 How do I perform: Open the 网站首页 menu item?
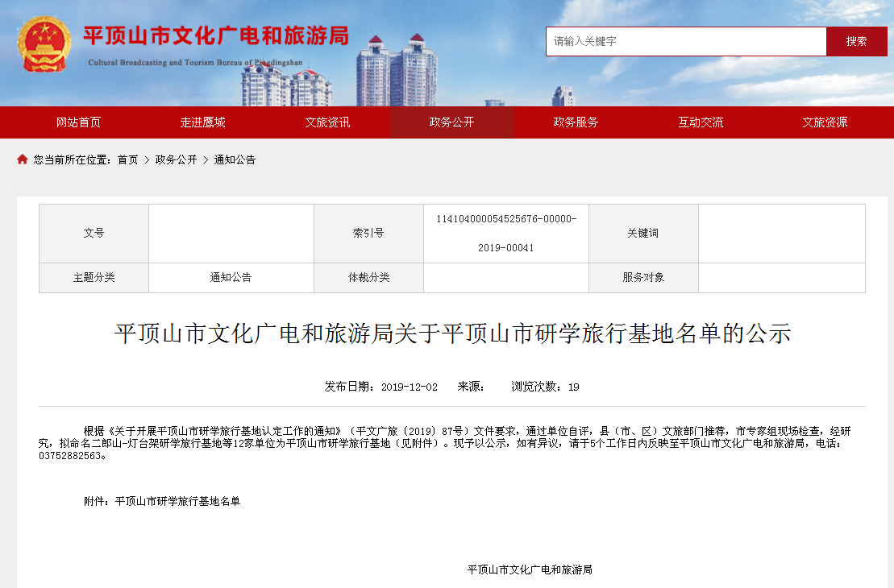79,122
